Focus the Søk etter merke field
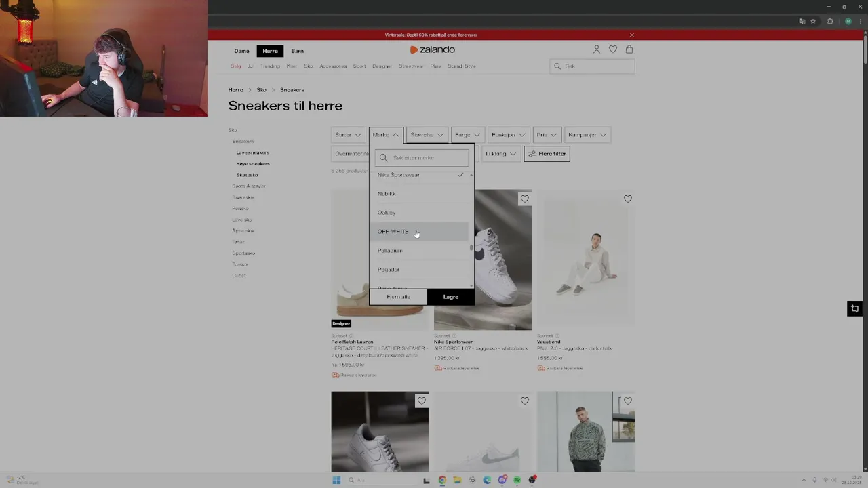 click(422, 158)
